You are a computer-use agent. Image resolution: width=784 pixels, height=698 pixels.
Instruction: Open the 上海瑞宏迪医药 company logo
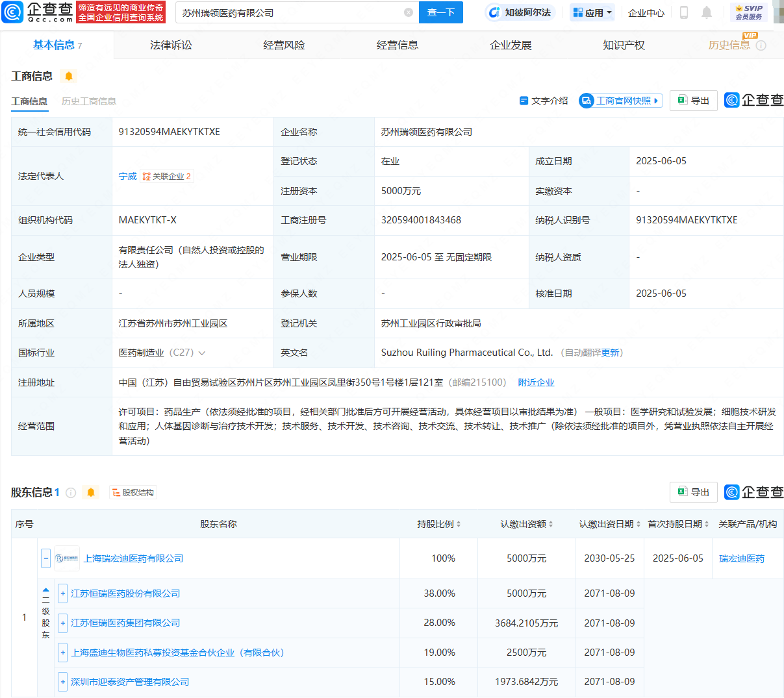(67, 558)
